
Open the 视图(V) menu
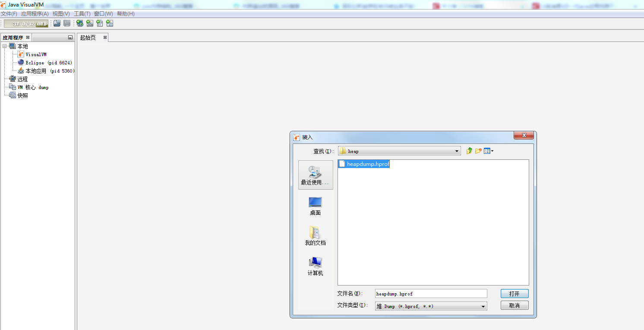(61, 14)
